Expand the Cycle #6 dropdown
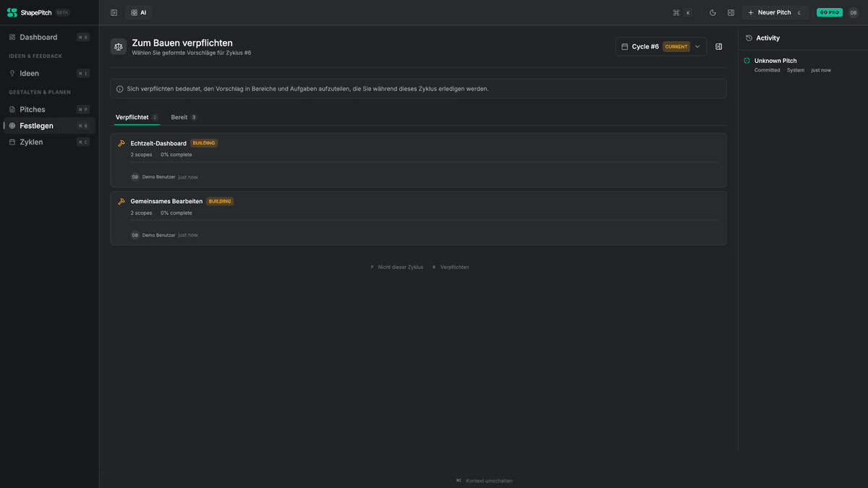 coord(697,46)
